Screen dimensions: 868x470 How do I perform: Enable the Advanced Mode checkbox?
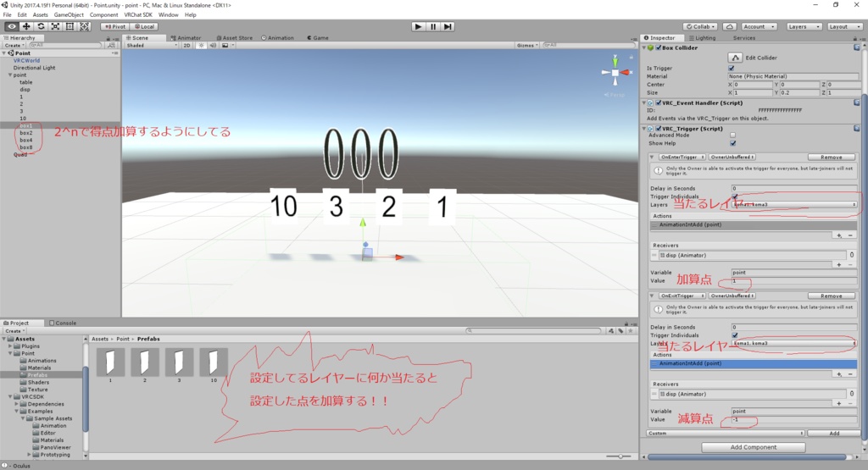click(x=733, y=135)
